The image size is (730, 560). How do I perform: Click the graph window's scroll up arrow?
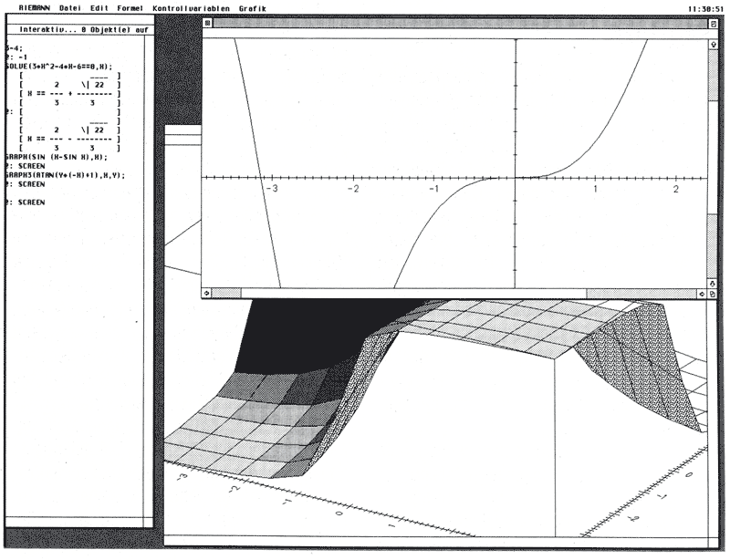tap(713, 43)
